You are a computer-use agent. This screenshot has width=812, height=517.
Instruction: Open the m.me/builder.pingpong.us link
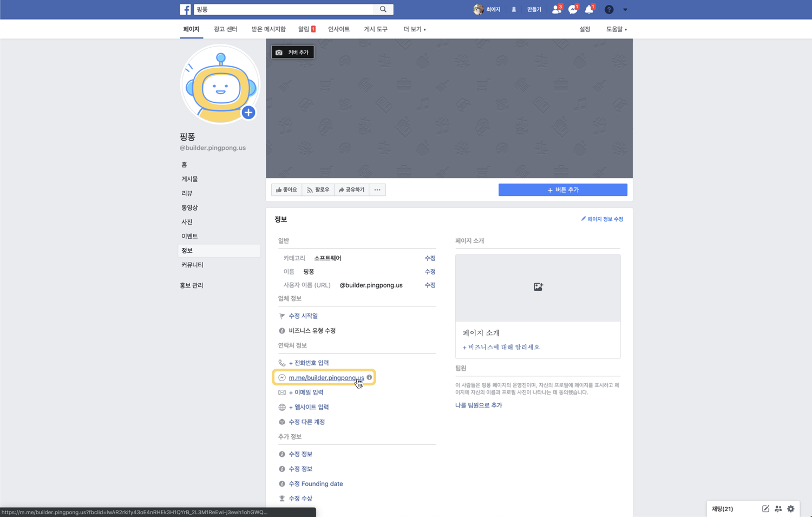click(326, 378)
